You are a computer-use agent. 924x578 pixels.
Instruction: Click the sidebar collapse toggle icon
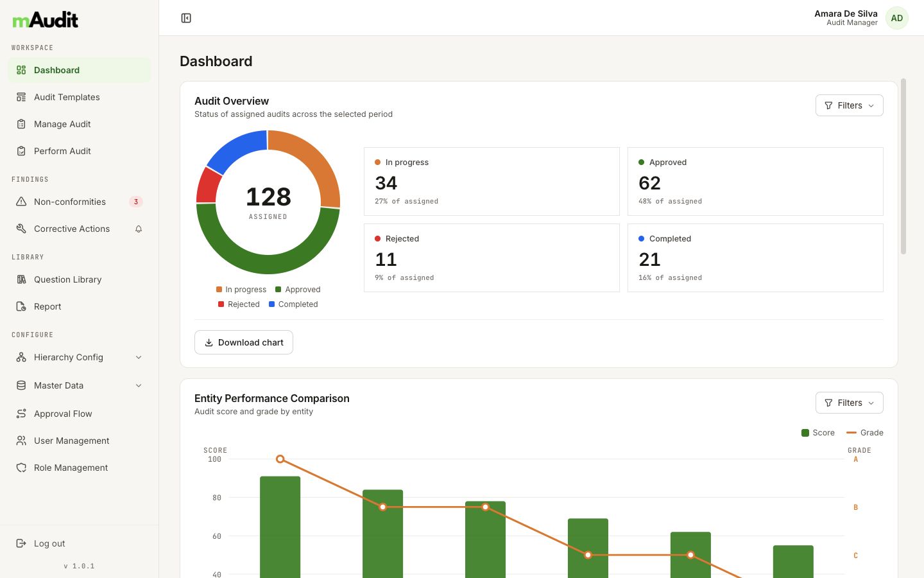186,18
